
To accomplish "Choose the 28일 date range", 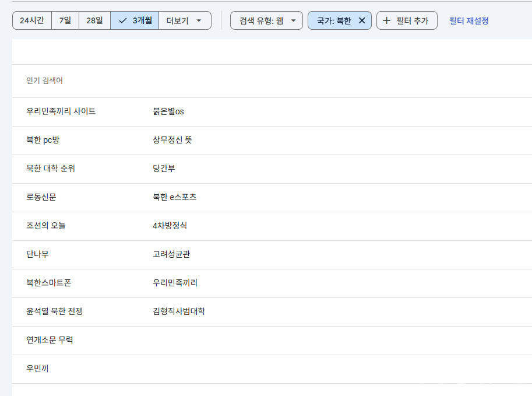I will click(94, 20).
